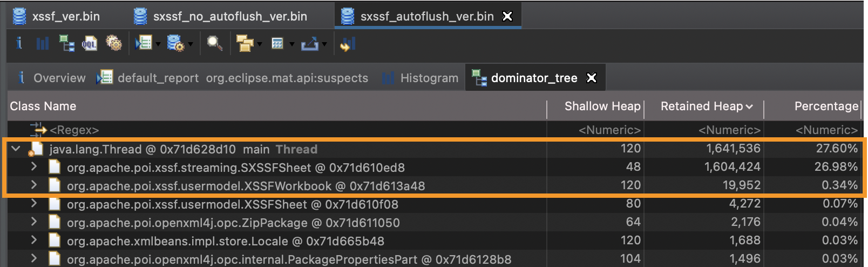Open dominator tree from toolbar icon
868x267 pixels.
[x=66, y=43]
